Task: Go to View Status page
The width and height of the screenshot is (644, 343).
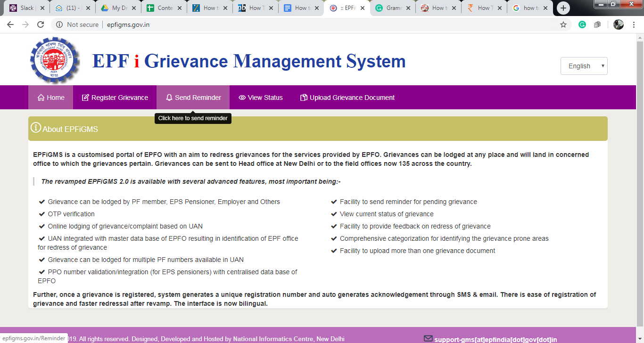Action: 261,98
